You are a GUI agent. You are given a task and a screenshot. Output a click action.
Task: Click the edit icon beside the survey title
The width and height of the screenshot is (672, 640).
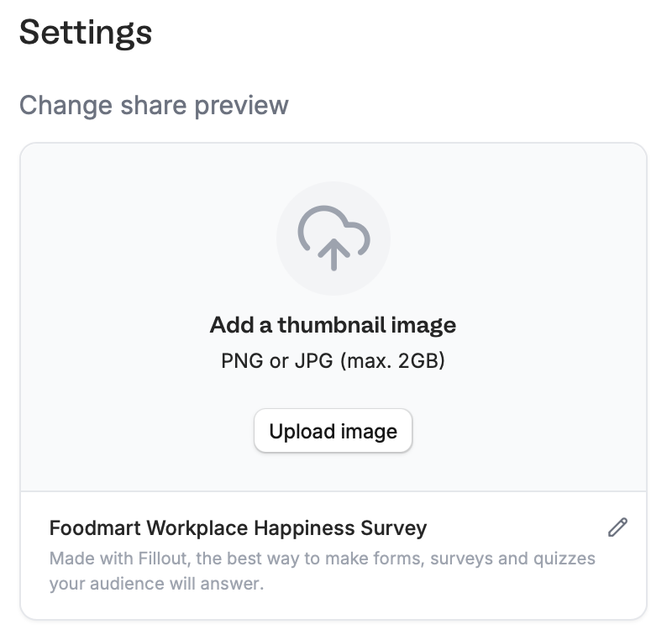618,527
